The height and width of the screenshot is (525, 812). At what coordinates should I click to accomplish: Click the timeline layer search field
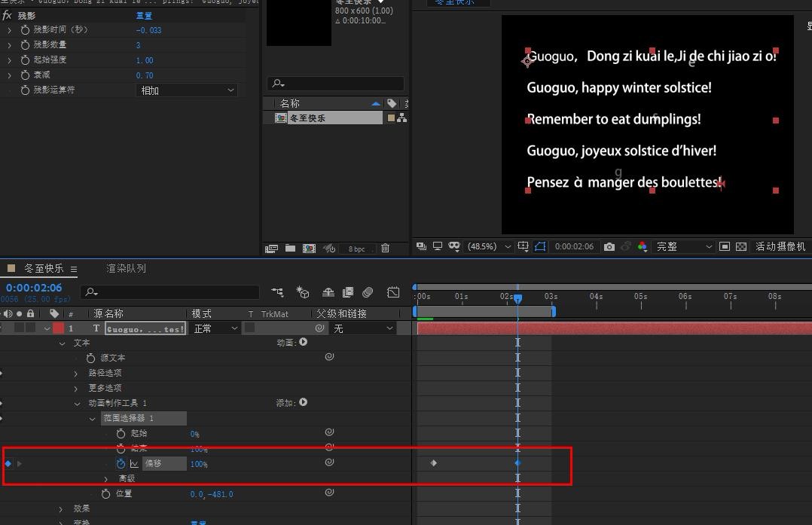coord(170,292)
